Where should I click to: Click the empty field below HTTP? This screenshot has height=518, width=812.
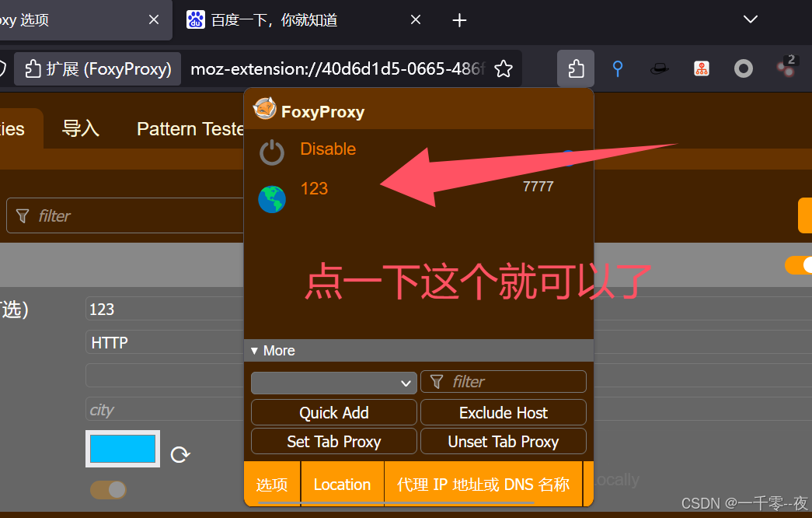pyautogui.click(x=165, y=376)
